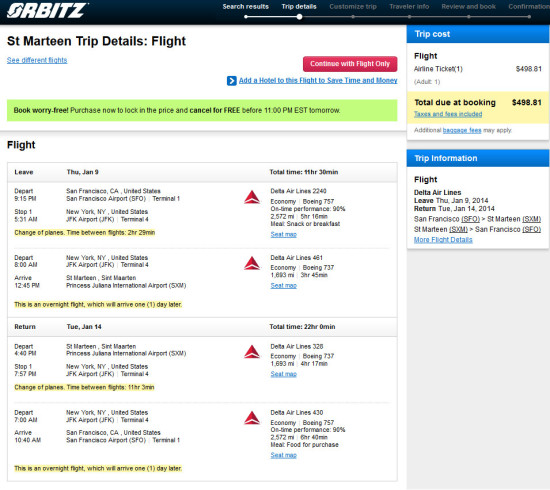Click the Orbitz logo
550x490 pixels.
pyautogui.click(x=47, y=10)
